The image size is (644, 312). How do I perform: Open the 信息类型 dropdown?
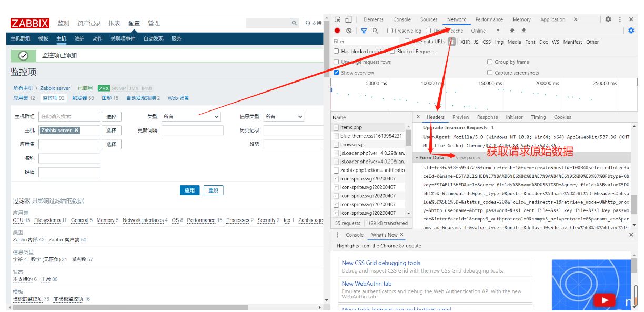[284, 116]
